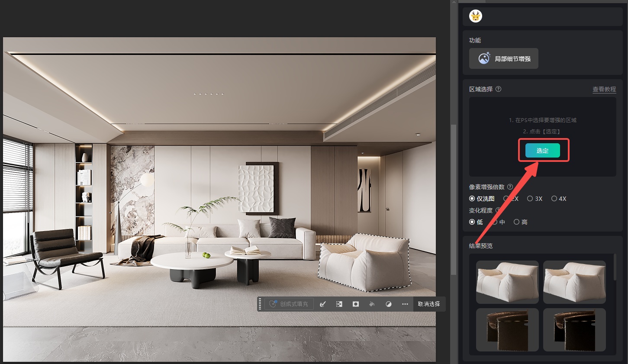Open the first dark brown result thumbnail
This screenshot has height=364, width=628.
point(507,330)
